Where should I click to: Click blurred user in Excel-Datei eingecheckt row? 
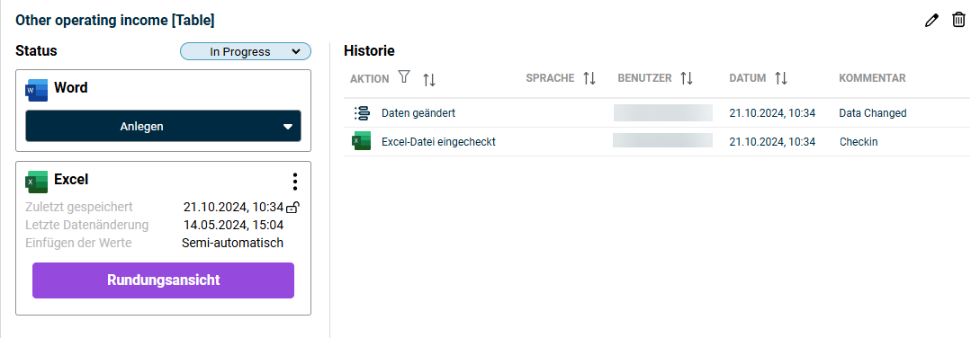(x=662, y=140)
